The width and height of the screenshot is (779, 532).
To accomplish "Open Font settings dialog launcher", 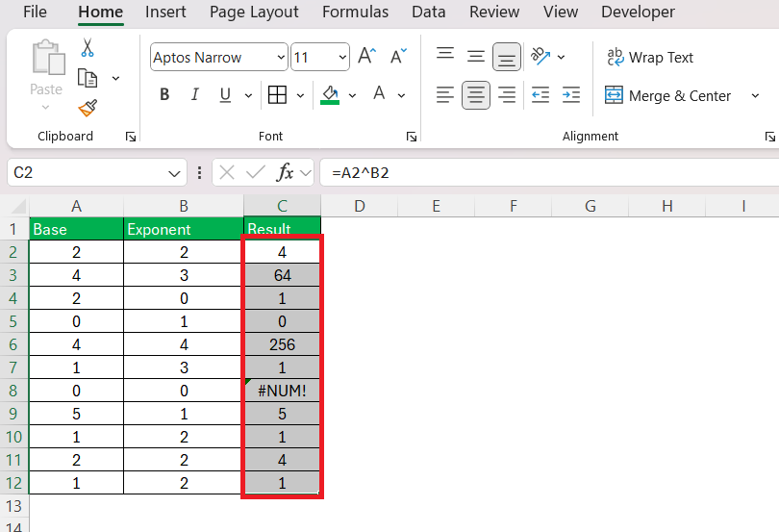I will click(412, 137).
